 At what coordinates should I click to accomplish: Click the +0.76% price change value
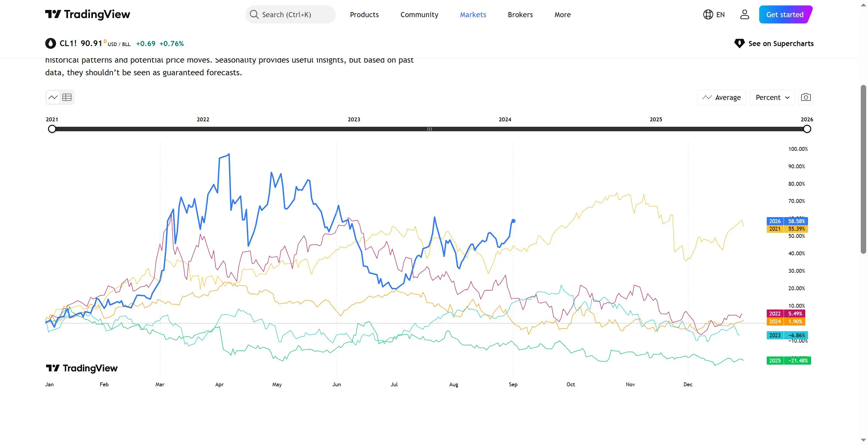[171, 43]
